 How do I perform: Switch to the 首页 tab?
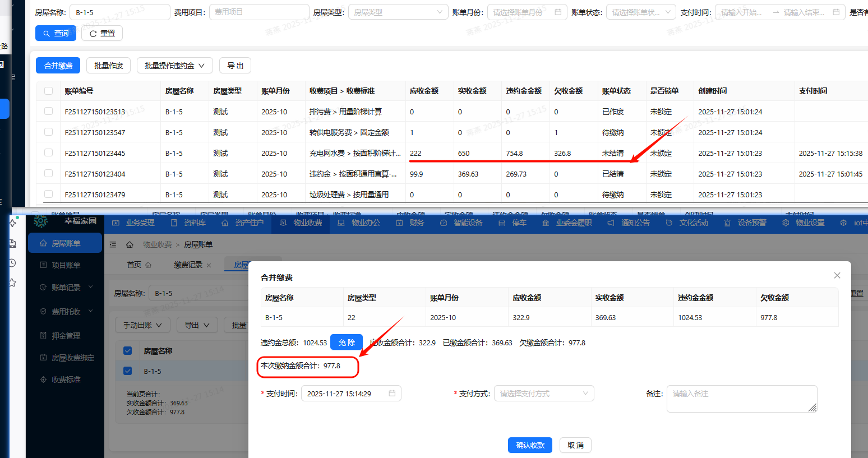click(134, 265)
